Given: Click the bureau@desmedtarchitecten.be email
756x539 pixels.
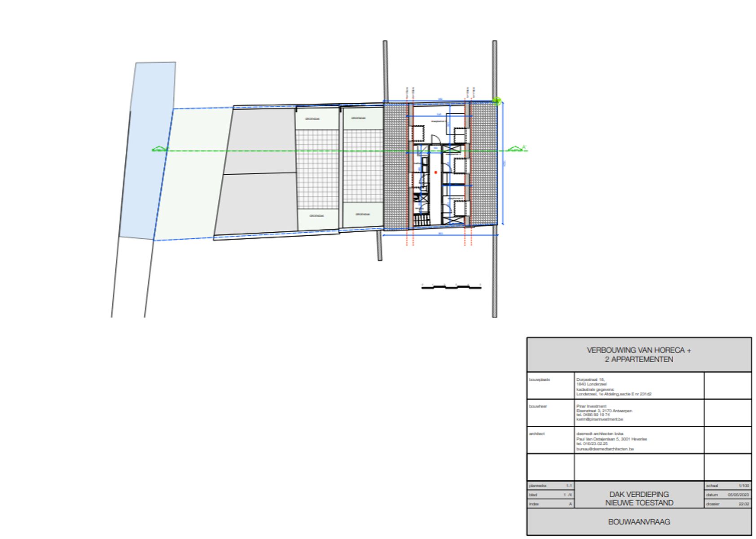Looking at the screenshot, I should click(x=605, y=449).
